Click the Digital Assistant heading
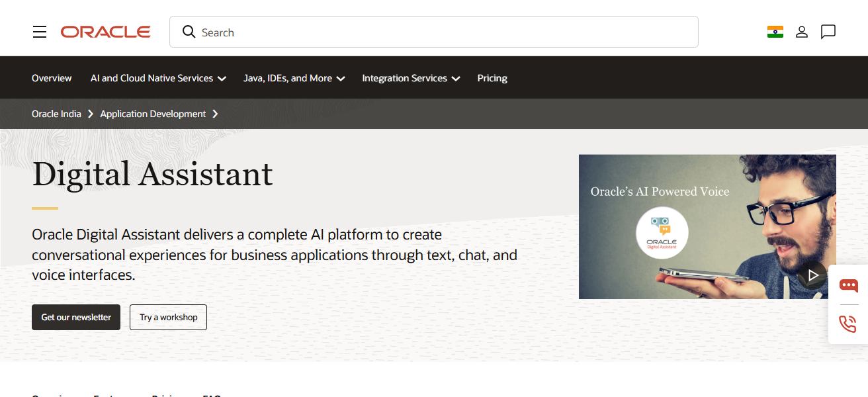Screen dimensions: 868x397 pyautogui.click(x=152, y=174)
